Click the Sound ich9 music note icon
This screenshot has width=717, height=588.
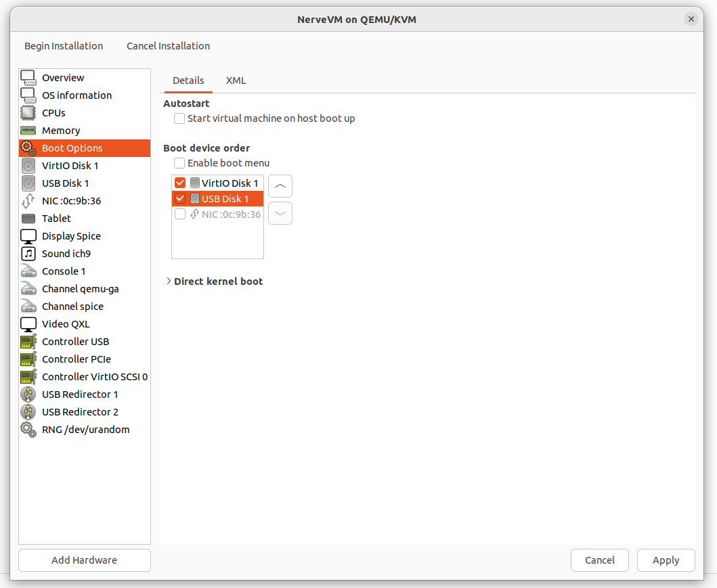(x=28, y=254)
